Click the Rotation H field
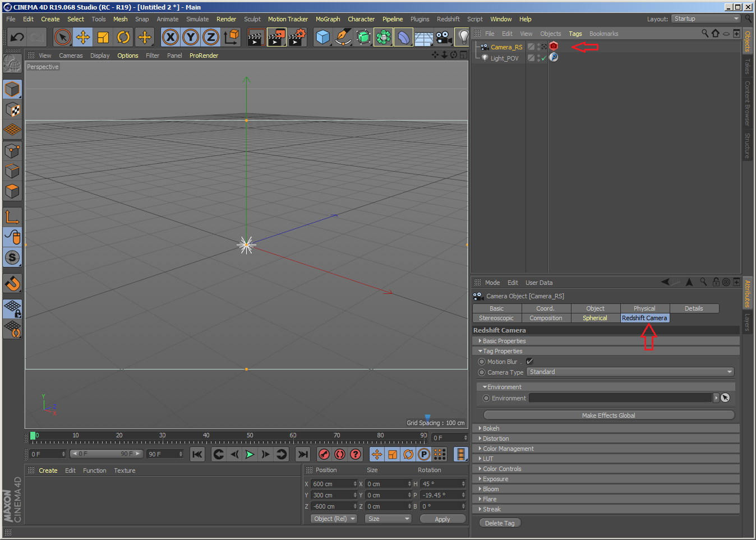756x540 pixels. pyautogui.click(x=443, y=484)
